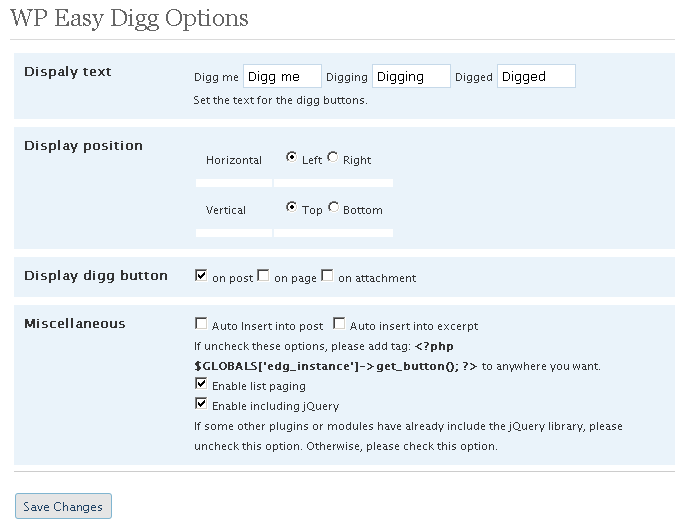689x528 pixels.
Task: Check 'Auto Insert into post' checkbox
Action: [201, 323]
